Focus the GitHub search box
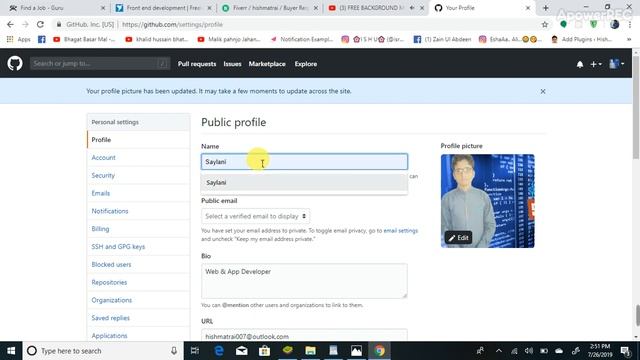640x360 pixels. (x=100, y=63)
